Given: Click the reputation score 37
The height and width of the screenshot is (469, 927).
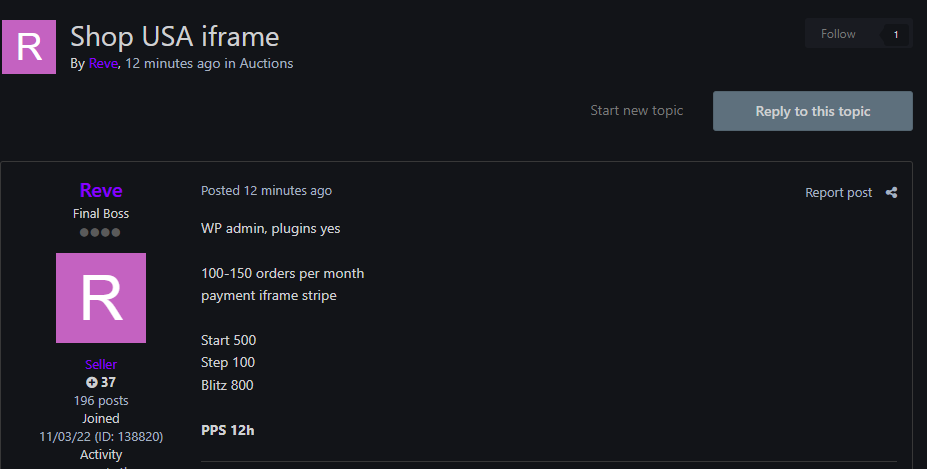Looking at the screenshot, I should (x=108, y=382).
